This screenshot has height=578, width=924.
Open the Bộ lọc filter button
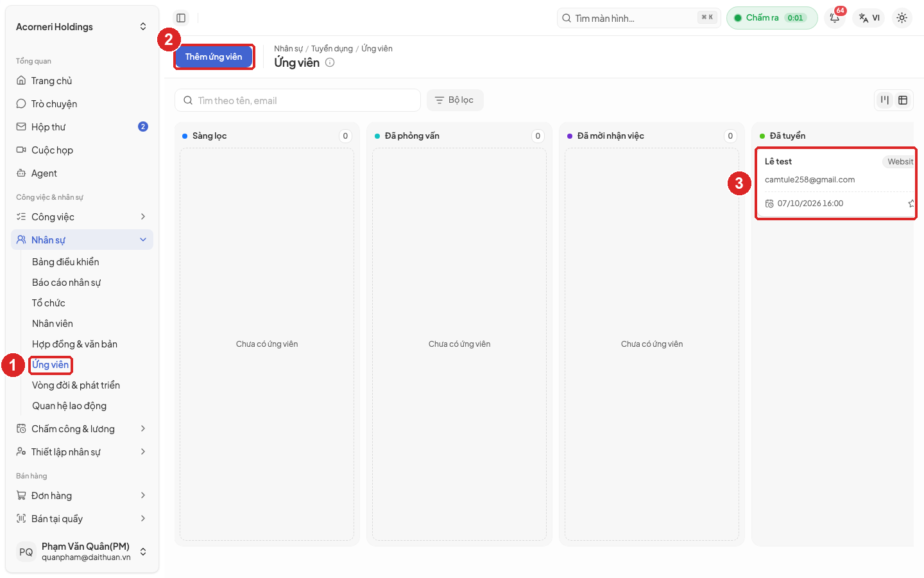[x=455, y=100]
